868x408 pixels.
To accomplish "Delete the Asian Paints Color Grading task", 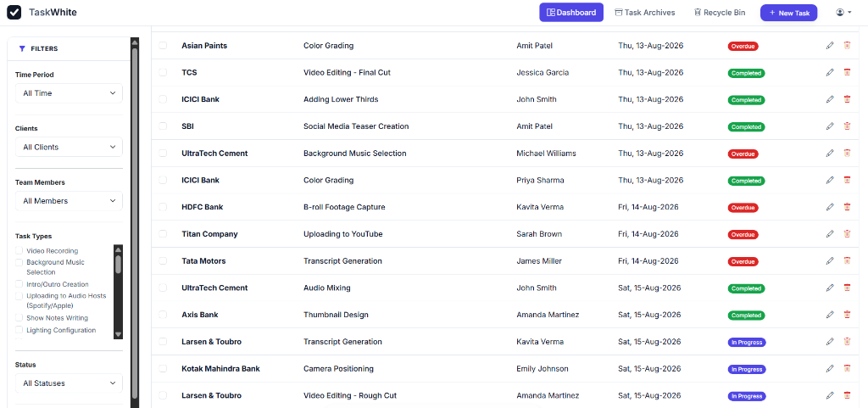I will [847, 46].
